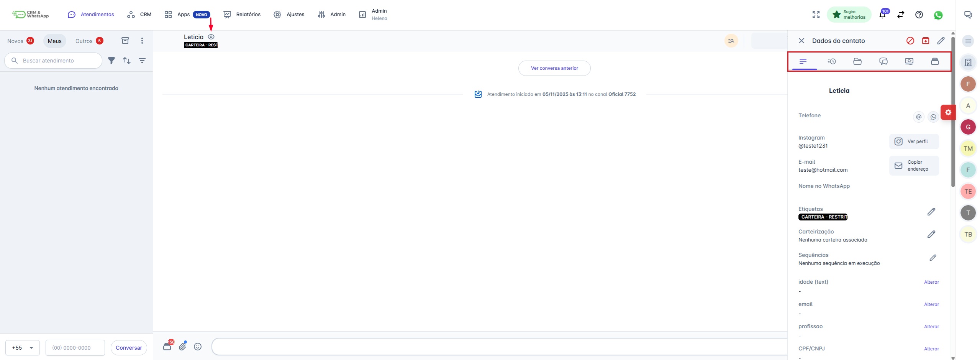Click the sort arrows icon
The width and height of the screenshot is (980, 360).
[127, 61]
